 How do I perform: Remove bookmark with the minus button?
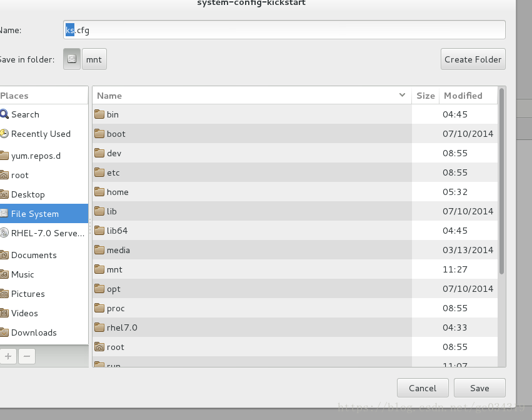click(x=27, y=356)
